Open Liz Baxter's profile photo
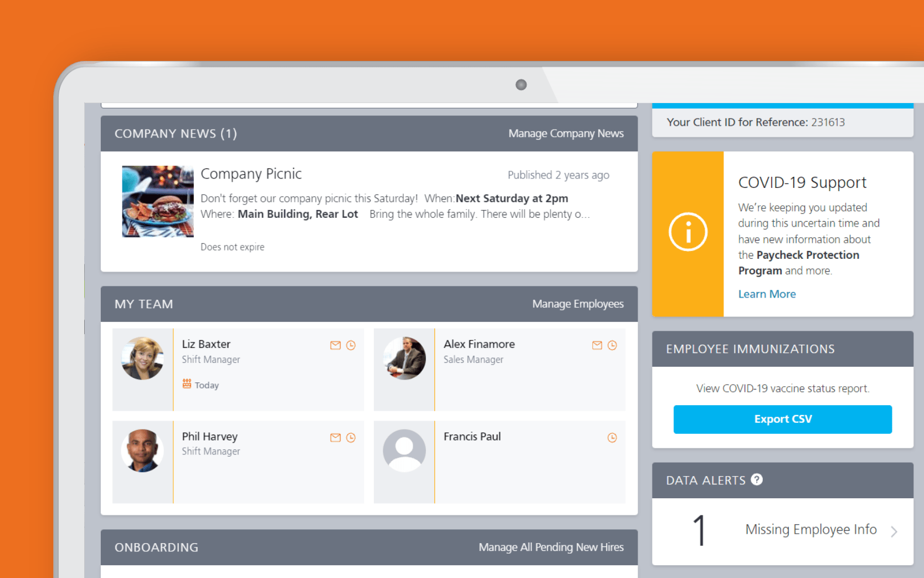Viewport: 924px width, 578px height. [142, 358]
